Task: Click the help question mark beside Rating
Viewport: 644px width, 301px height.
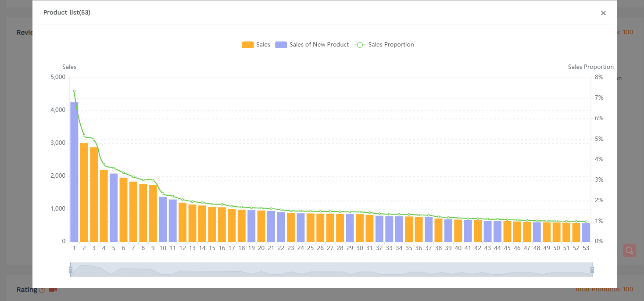Action: tap(42, 290)
